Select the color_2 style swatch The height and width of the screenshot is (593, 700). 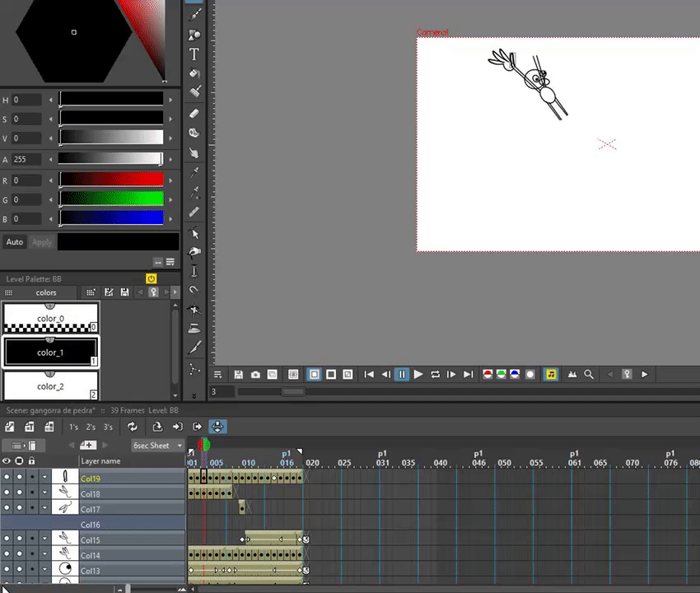50,385
